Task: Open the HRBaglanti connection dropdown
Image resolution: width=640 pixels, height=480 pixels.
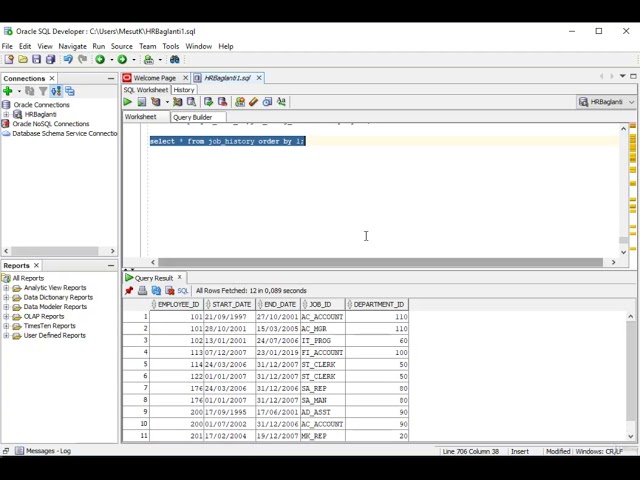Action: point(605,102)
